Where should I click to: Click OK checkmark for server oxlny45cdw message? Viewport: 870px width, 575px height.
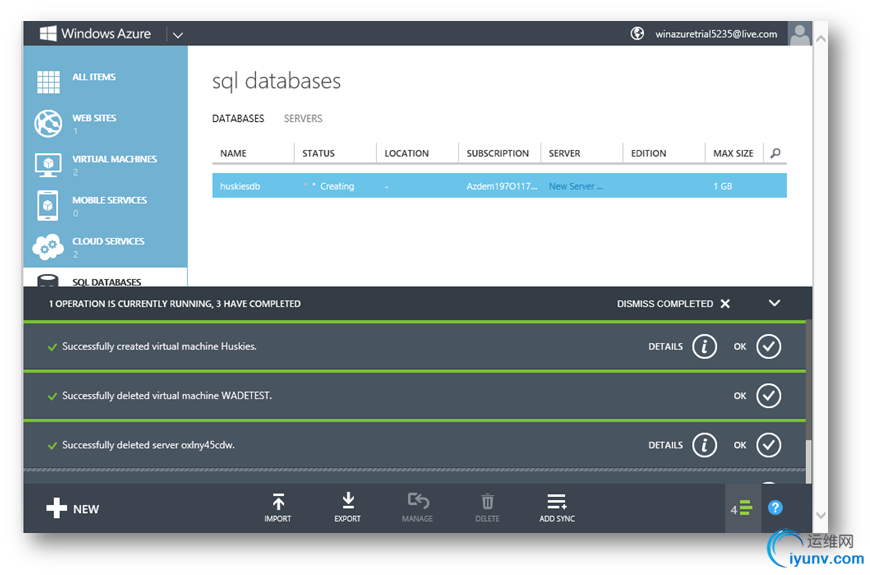[x=768, y=445]
